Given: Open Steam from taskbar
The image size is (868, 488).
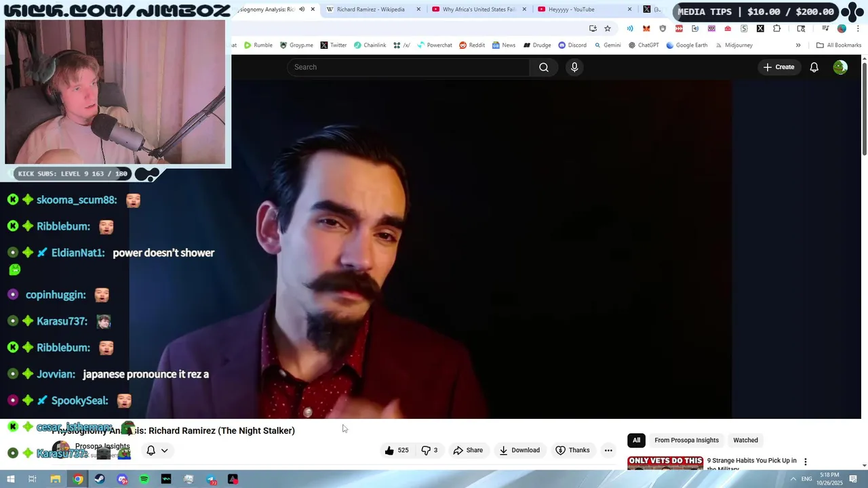Looking at the screenshot, I should coord(100,479).
